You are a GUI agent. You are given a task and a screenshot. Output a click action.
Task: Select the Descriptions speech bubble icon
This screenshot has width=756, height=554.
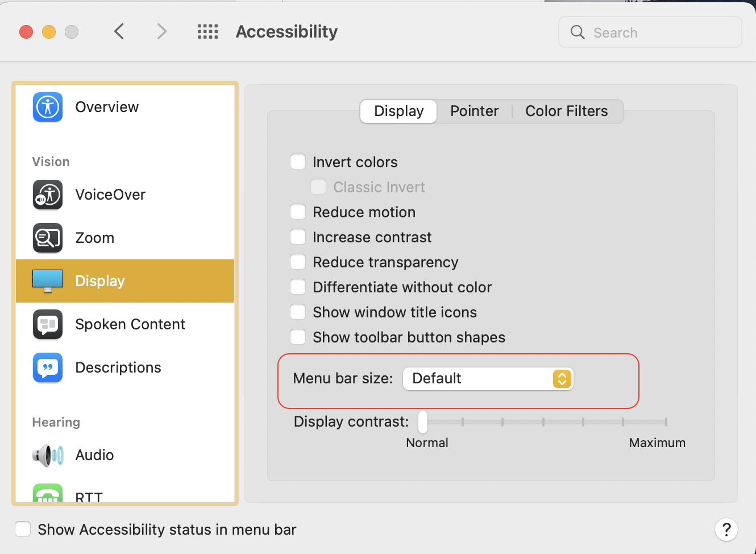(x=48, y=367)
